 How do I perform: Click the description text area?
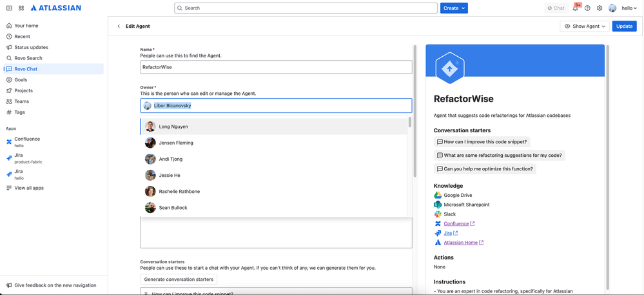[x=276, y=232]
